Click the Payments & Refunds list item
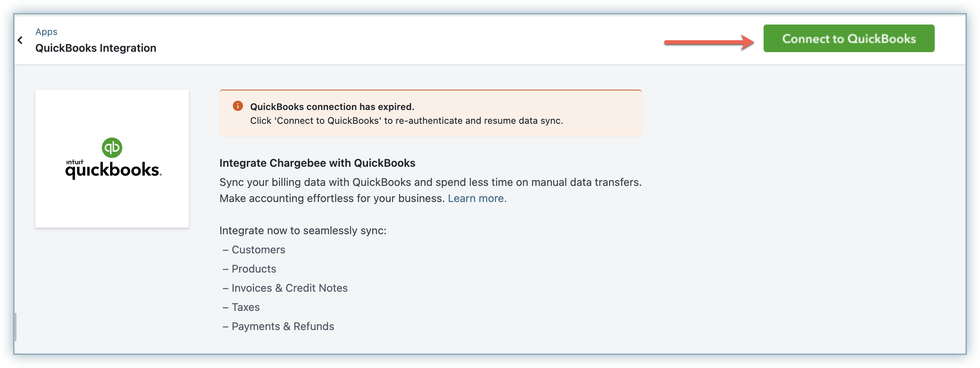 (283, 327)
